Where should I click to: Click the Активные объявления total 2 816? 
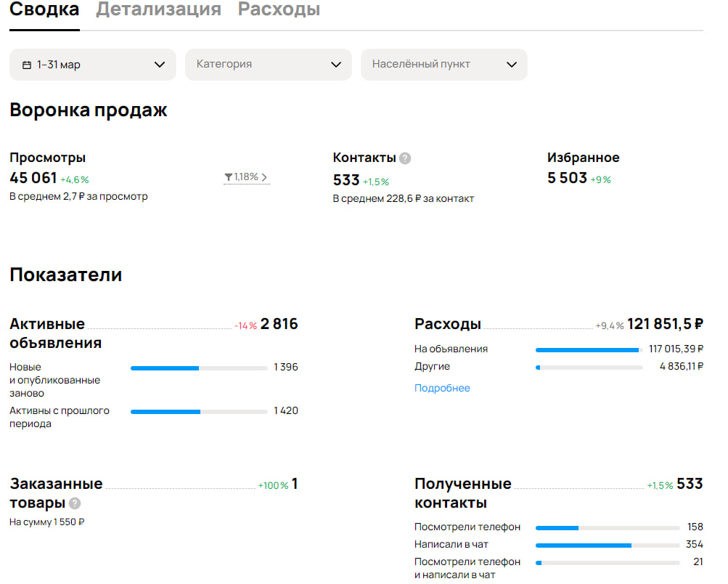pos(282,324)
